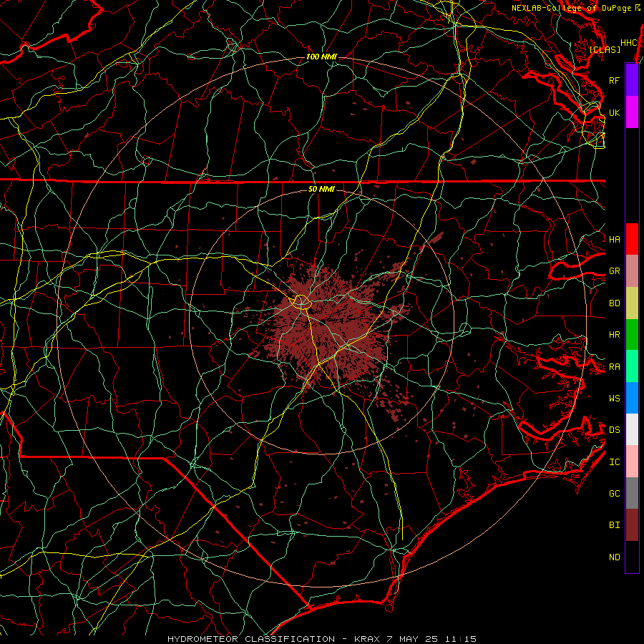The height and width of the screenshot is (644, 644).
Task: Click the 'IC' legend label text
Action: [x=614, y=462]
